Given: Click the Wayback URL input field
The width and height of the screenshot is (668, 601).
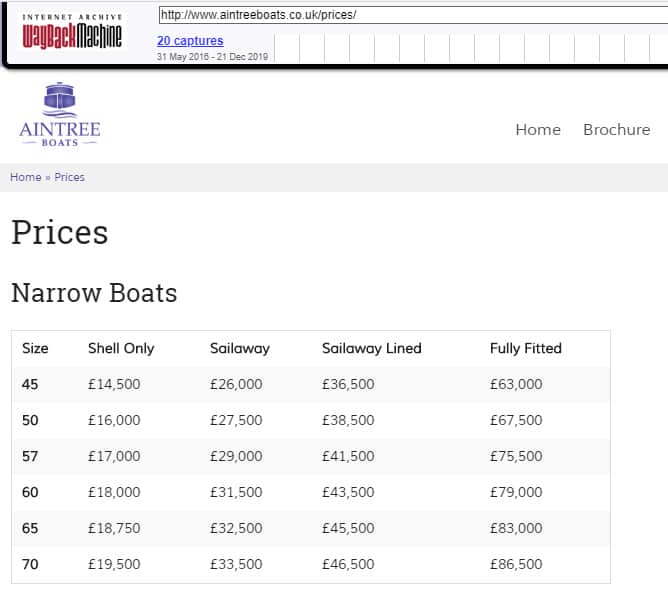Looking at the screenshot, I should click(x=413, y=15).
